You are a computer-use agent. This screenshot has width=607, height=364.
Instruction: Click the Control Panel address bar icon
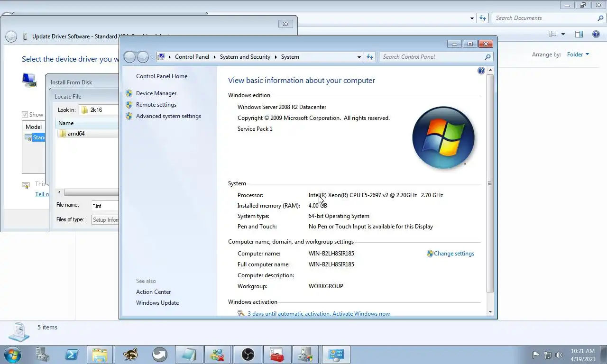point(161,57)
